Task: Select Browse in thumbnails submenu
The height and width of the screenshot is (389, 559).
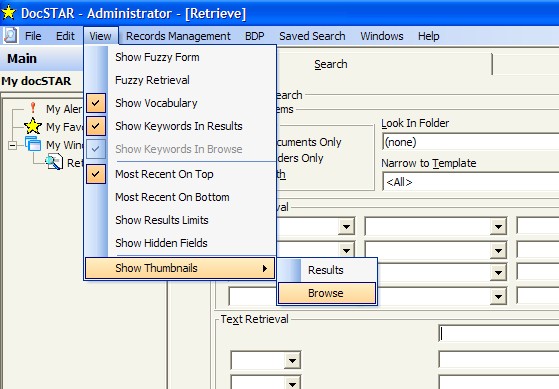Action: click(327, 293)
